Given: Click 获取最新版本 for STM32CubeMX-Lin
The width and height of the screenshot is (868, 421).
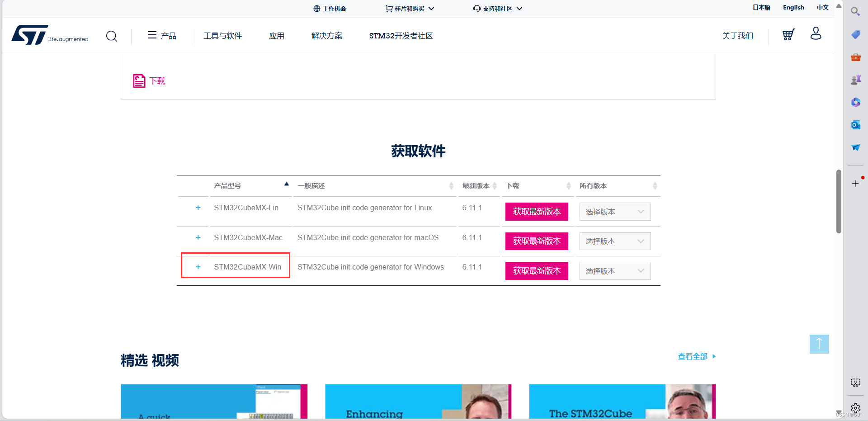Looking at the screenshot, I should pyautogui.click(x=537, y=212).
